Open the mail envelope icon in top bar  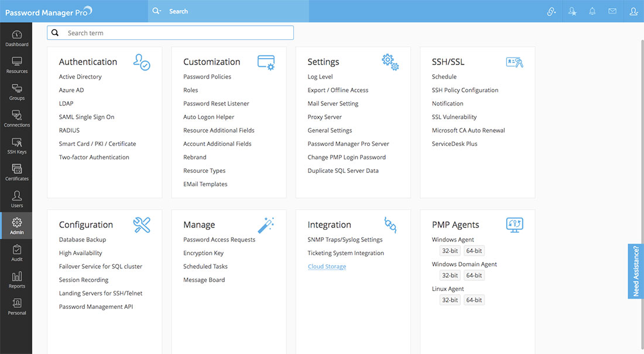[612, 11]
